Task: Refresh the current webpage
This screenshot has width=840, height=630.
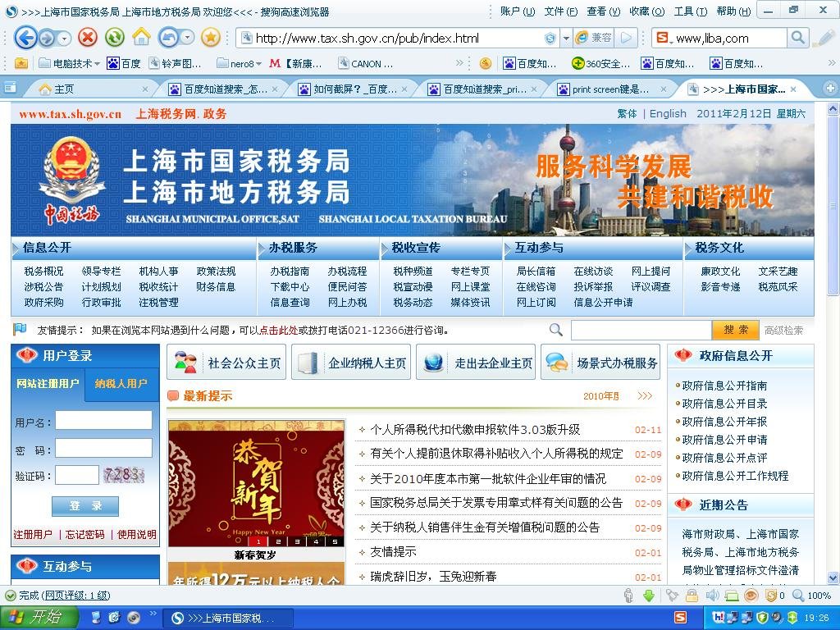Action: 115,38
